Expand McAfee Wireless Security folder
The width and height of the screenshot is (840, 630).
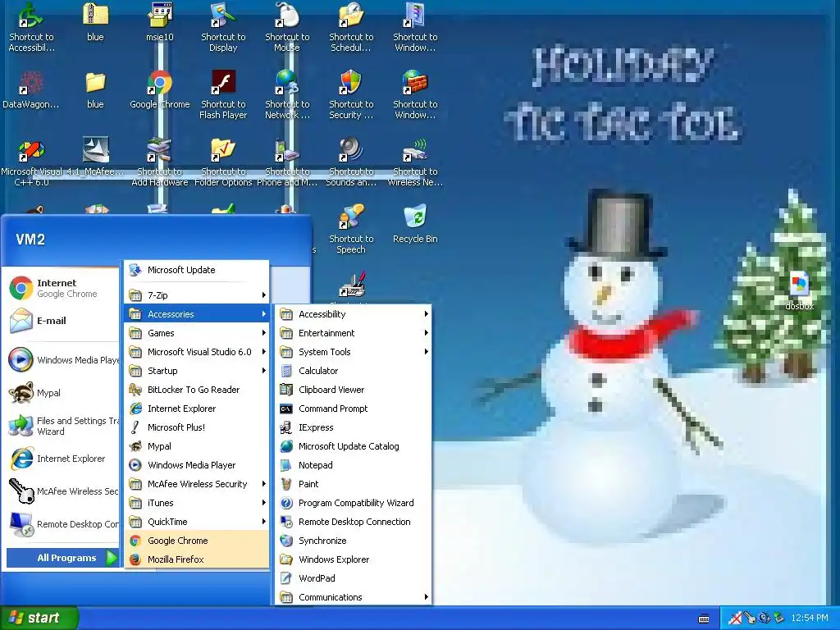(x=197, y=484)
